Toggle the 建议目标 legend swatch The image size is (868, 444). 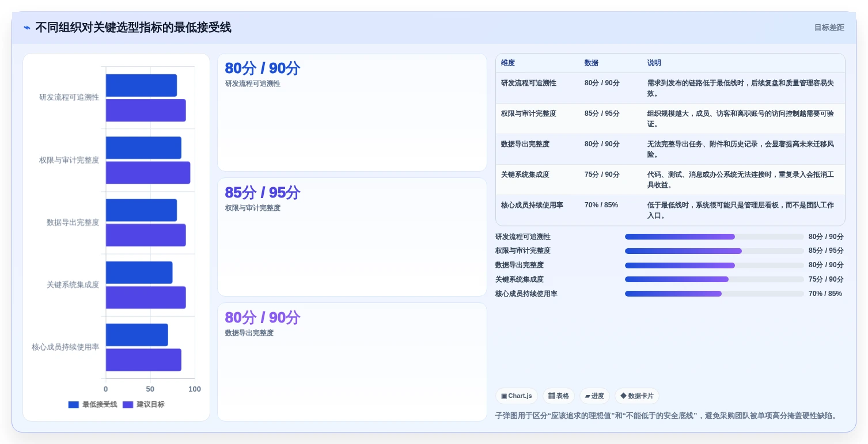(128, 405)
